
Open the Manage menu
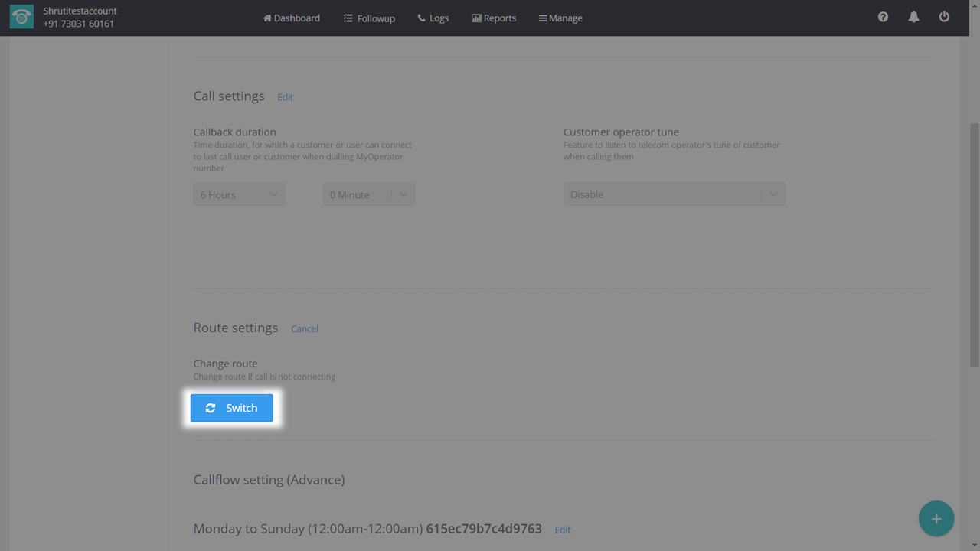coord(560,18)
